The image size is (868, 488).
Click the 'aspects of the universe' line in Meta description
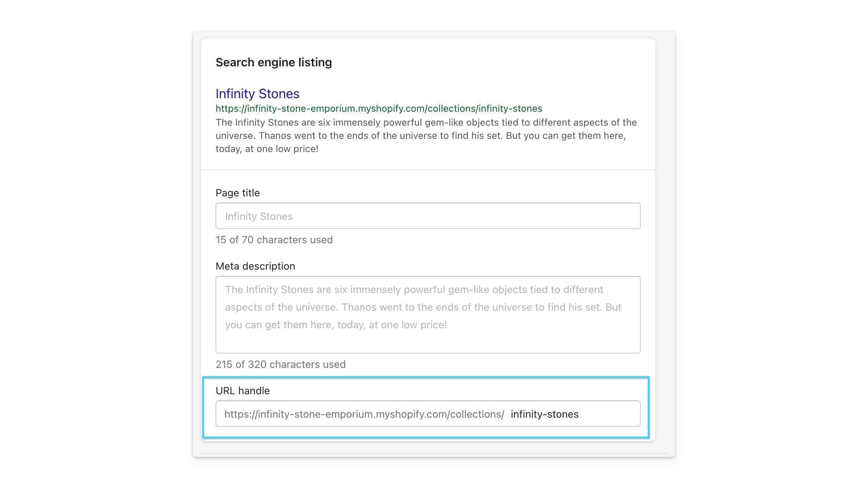[423, 307]
